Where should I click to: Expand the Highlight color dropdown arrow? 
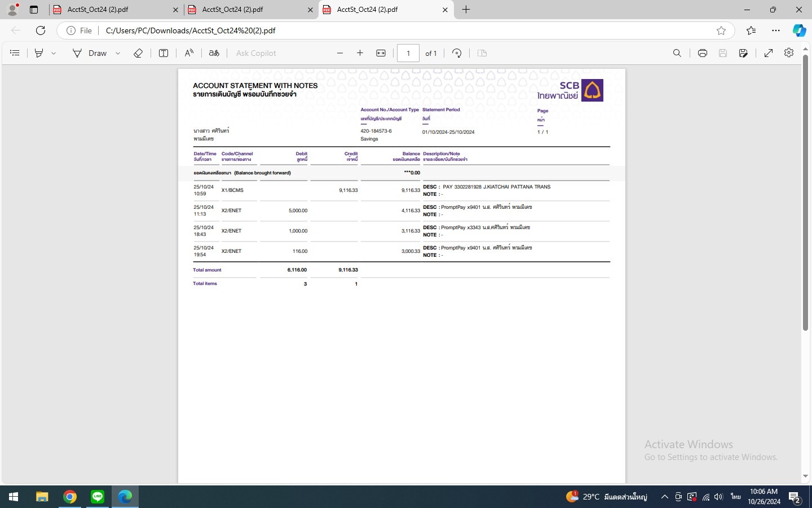pyautogui.click(x=54, y=53)
